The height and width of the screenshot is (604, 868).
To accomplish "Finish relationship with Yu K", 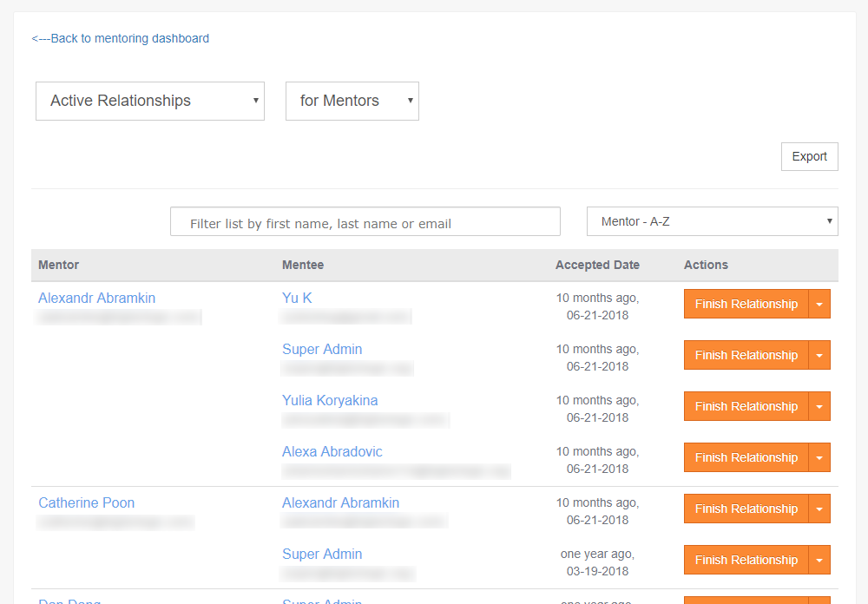I will pos(746,304).
